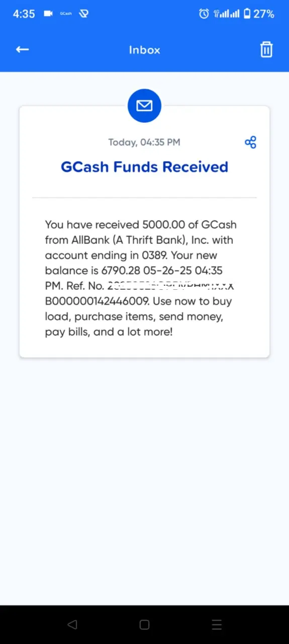
Task: Tap the Today, 04:35 PM timestamp
Action: (x=144, y=142)
